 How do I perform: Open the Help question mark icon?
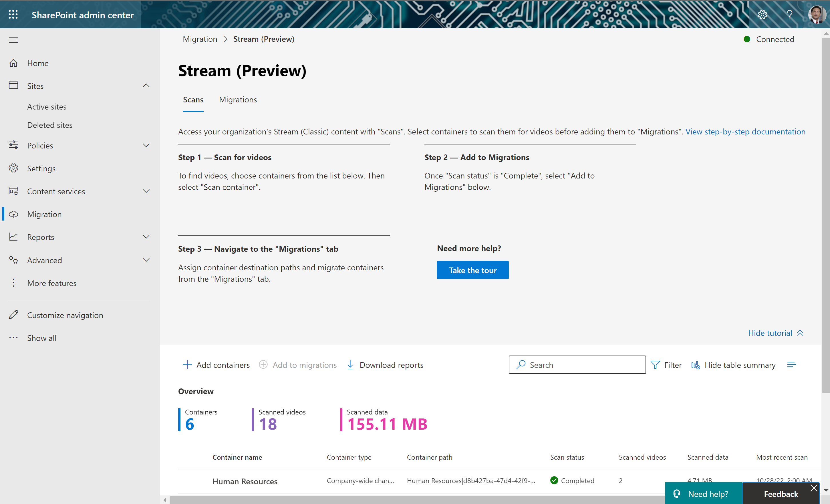click(x=790, y=15)
